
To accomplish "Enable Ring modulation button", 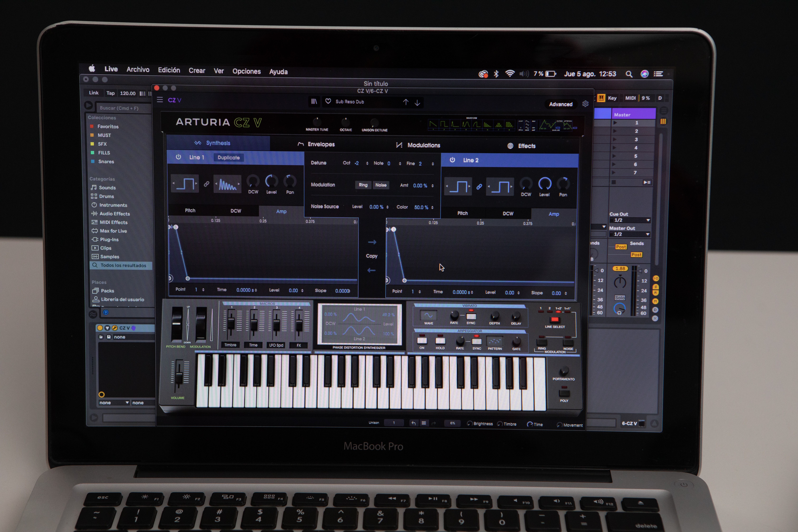I will (x=363, y=185).
